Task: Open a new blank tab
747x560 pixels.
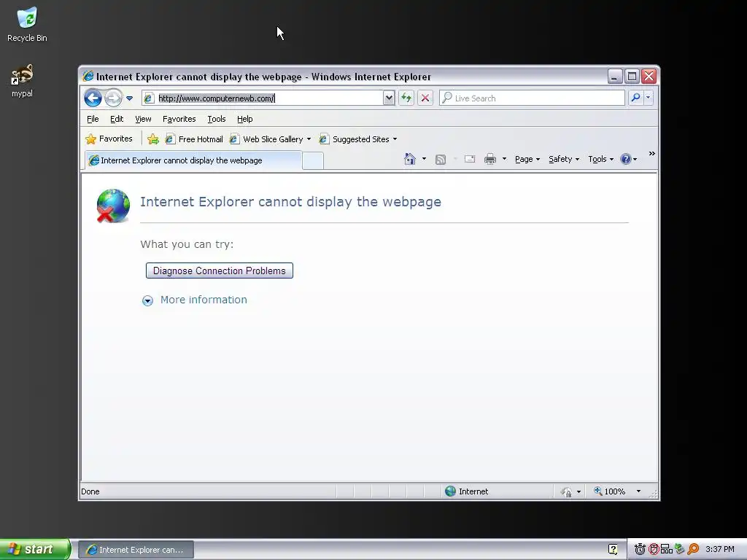Action: click(x=313, y=161)
